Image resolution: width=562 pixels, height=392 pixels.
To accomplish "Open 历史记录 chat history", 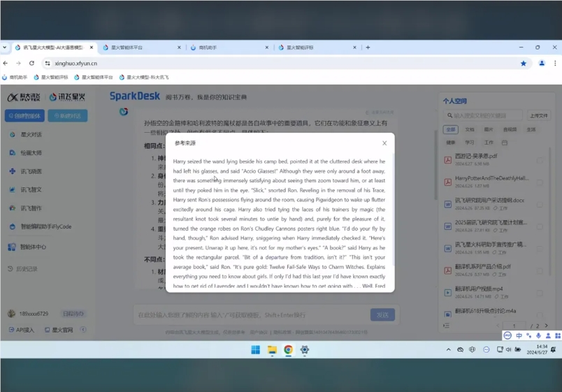I will tap(22, 269).
